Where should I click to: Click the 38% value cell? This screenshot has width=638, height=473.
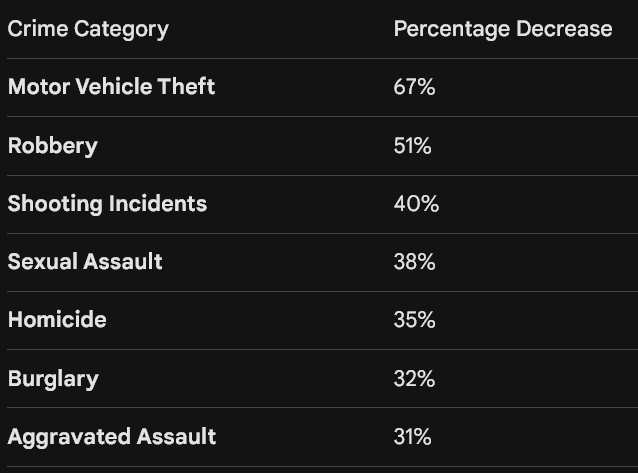[x=414, y=262]
